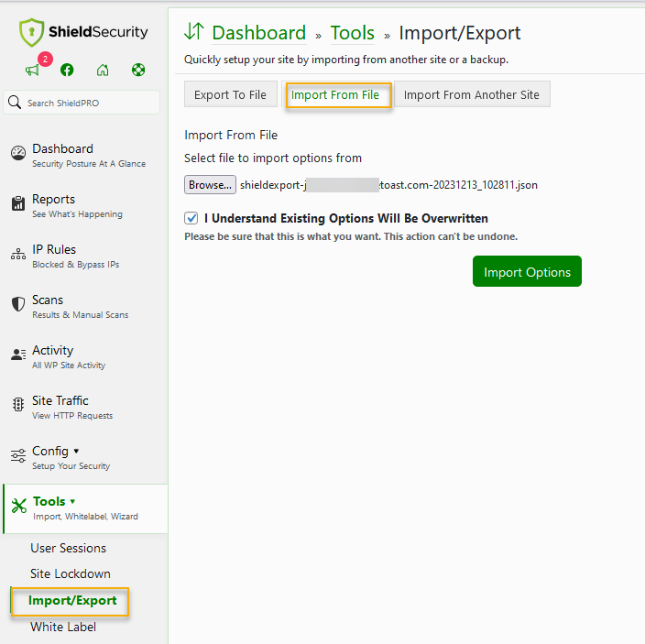
Task: Click the Reports clipboard icon
Action: (18, 203)
